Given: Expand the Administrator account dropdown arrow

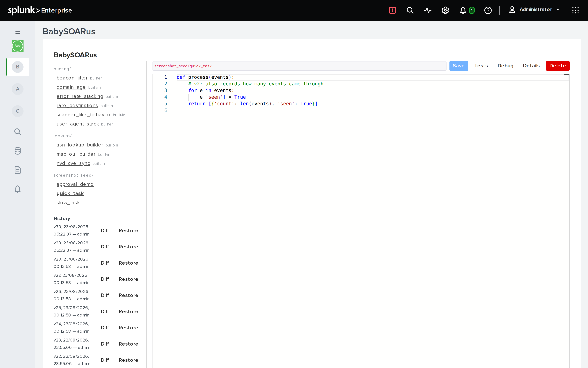Looking at the screenshot, I should (558, 10).
